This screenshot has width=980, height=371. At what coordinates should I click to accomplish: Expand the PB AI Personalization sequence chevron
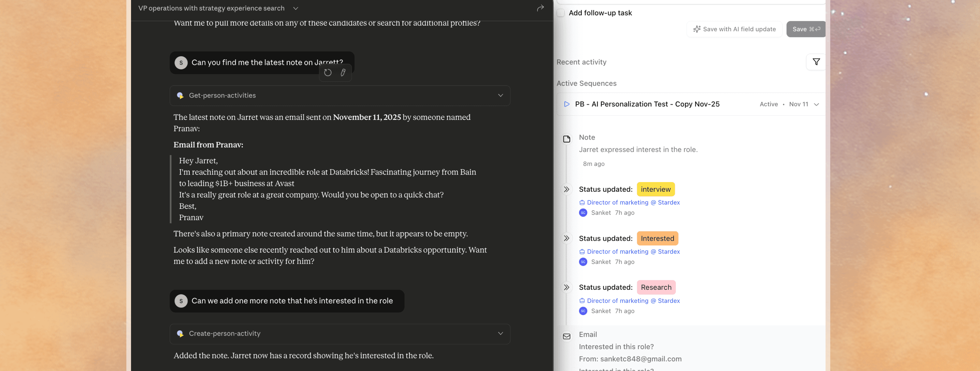pyautogui.click(x=816, y=104)
